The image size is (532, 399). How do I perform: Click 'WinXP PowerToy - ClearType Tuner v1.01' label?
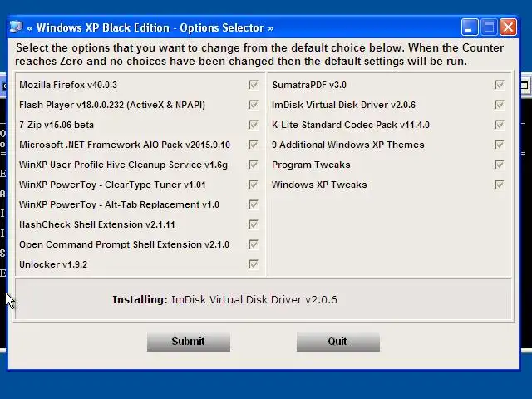point(112,185)
